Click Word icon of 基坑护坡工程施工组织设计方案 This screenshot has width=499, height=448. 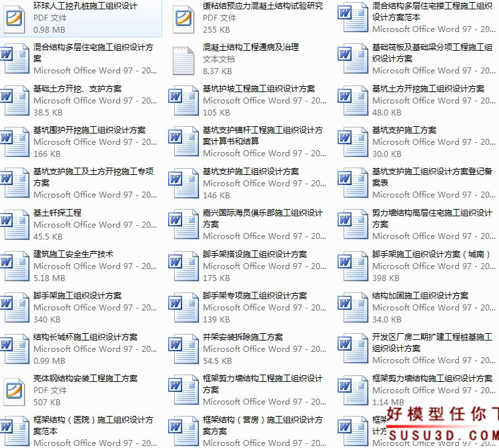183,100
